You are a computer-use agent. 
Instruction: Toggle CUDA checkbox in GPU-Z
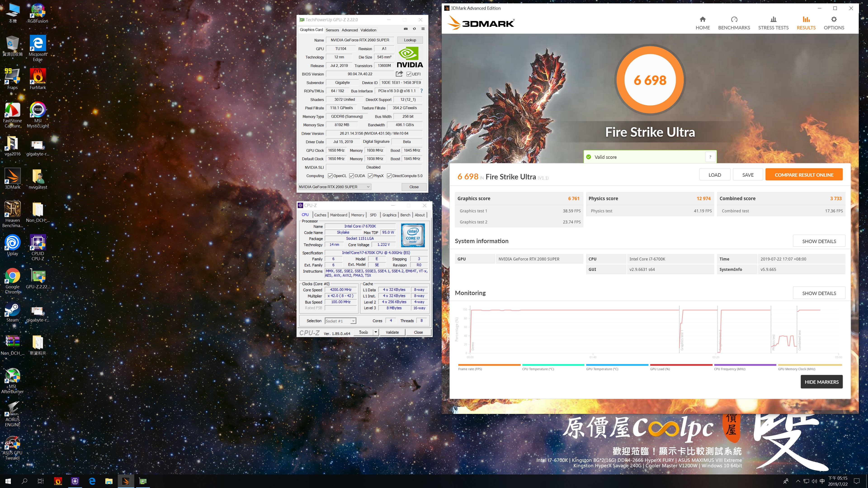[x=351, y=176]
